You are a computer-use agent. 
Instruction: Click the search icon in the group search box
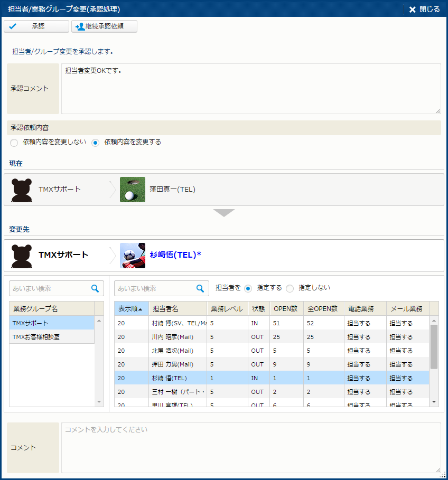tap(95, 288)
